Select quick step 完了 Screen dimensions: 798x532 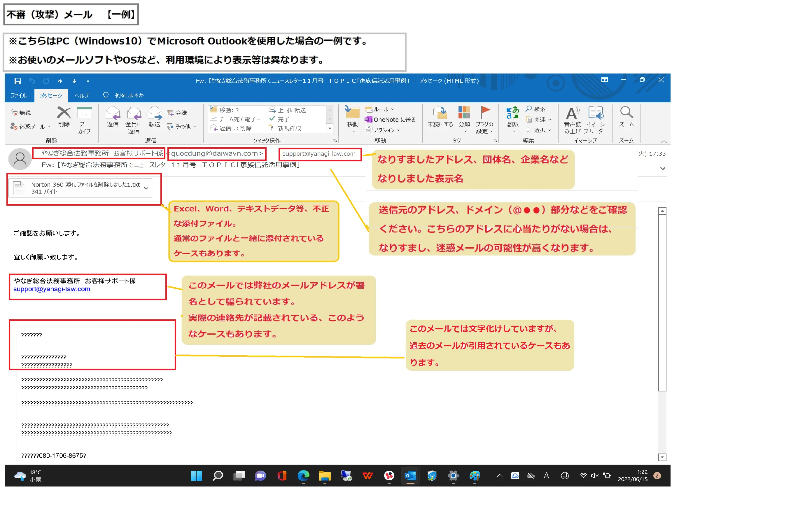tap(279, 119)
